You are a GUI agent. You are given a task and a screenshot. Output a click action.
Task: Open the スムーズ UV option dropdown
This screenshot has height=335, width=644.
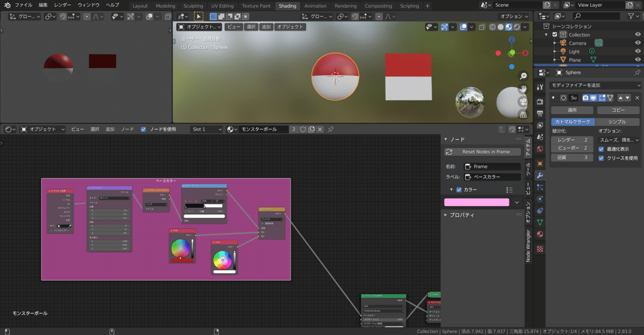pos(618,140)
